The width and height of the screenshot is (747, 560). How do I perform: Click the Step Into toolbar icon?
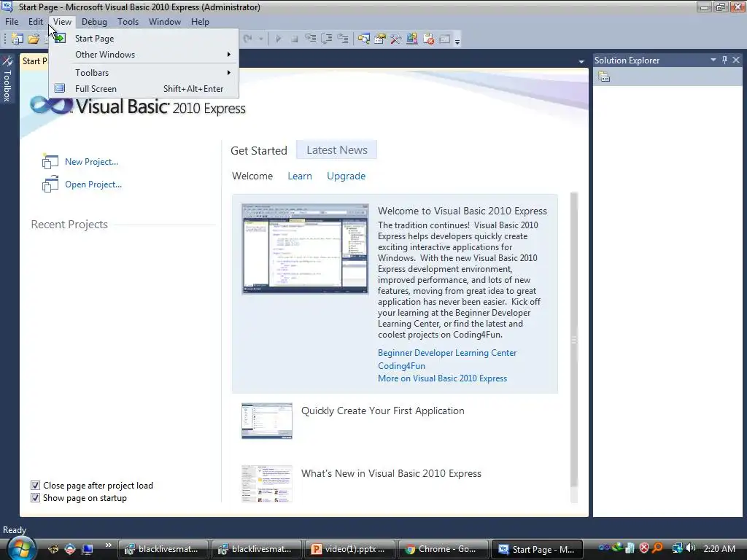click(311, 39)
